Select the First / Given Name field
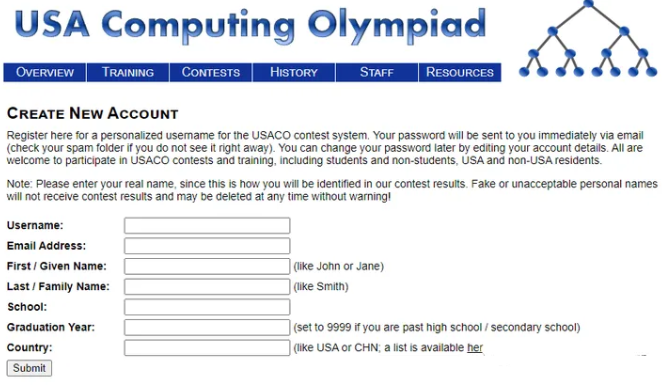The width and height of the screenshot is (662, 386). 207,266
